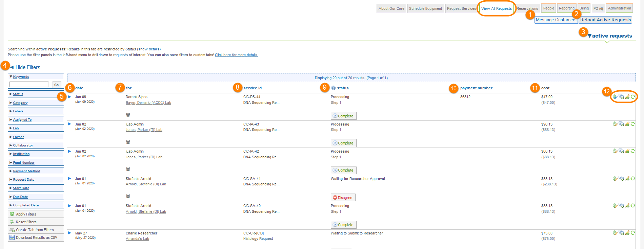Click the people group icon under Dereck Sipes

tap(128, 115)
